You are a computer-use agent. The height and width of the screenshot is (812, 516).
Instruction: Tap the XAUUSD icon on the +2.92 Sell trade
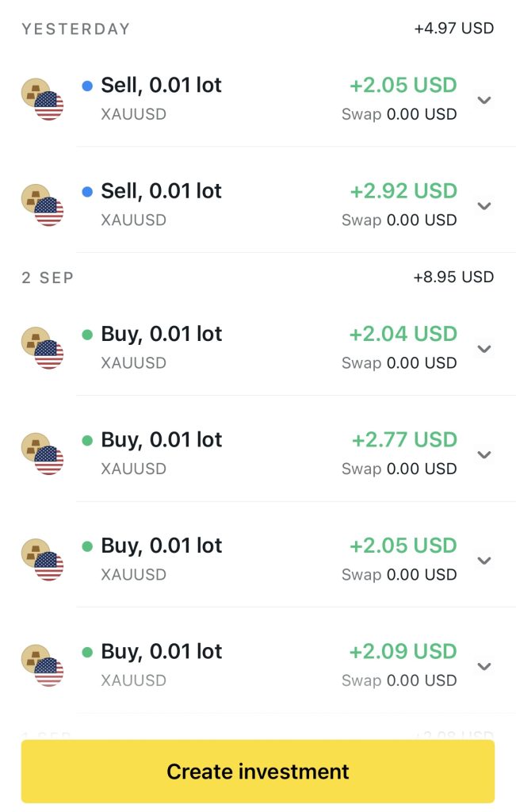(x=42, y=205)
